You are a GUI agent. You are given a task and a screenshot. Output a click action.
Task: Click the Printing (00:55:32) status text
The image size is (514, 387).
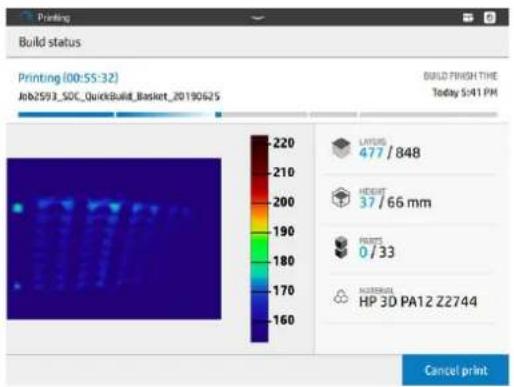point(68,78)
